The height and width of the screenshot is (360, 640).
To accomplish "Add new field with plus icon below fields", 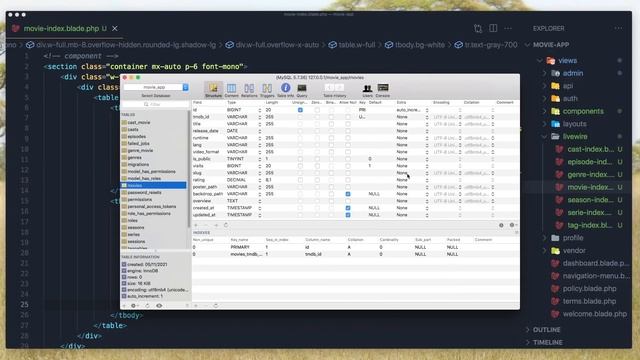I will [196, 225].
